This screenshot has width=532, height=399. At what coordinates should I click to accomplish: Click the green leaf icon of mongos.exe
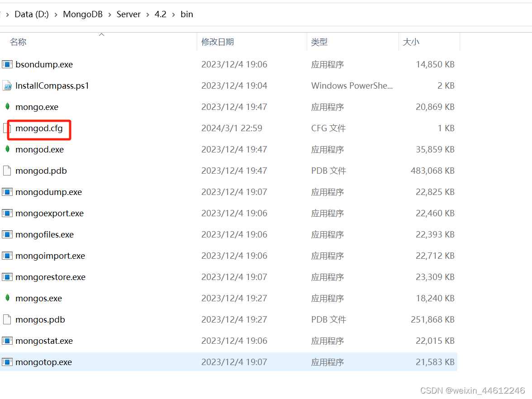(x=7, y=298)
